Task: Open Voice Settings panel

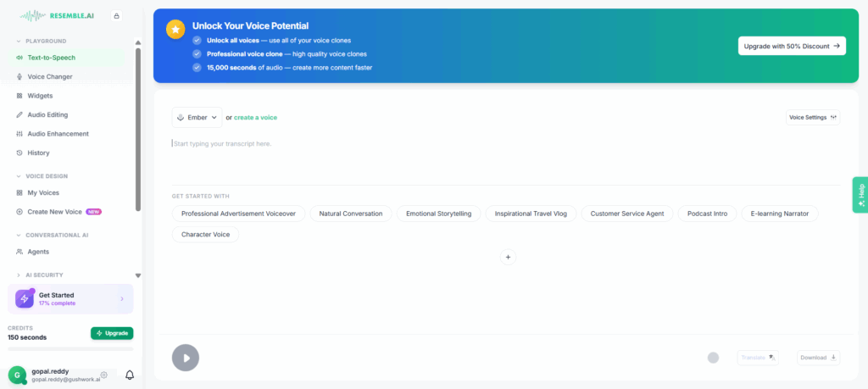Action: coord(812,117)
